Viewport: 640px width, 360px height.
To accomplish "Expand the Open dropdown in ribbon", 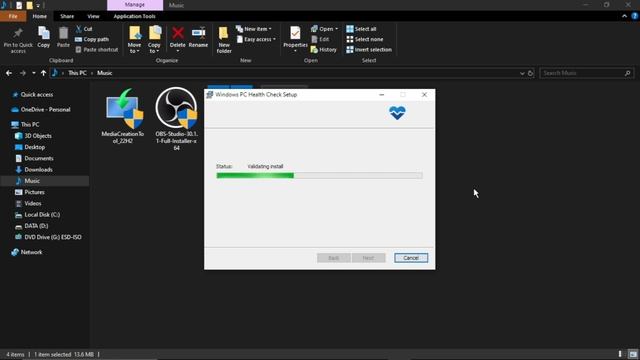I will click(324, 29).
